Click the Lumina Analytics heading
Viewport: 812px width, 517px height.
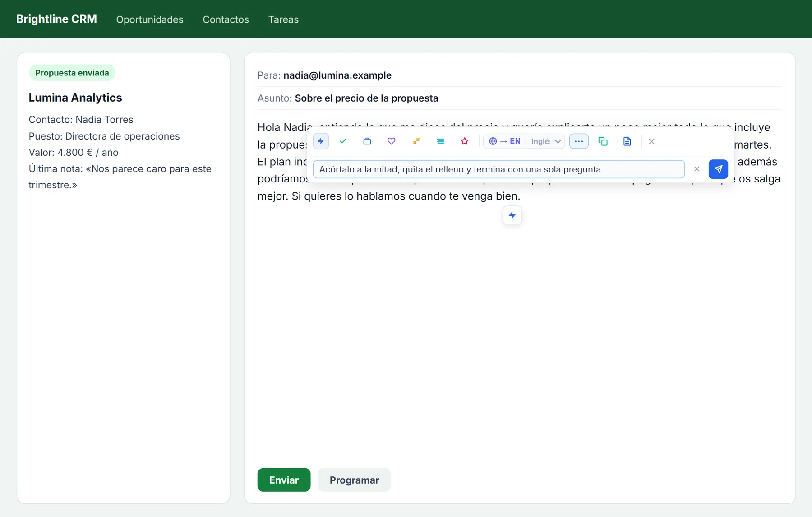75,98
